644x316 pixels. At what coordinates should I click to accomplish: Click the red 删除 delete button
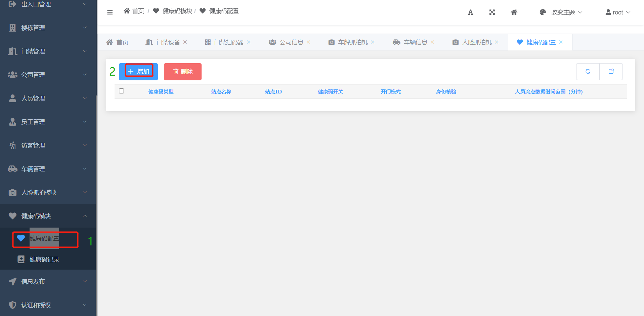pyautogui.click(x=183, y=72)
